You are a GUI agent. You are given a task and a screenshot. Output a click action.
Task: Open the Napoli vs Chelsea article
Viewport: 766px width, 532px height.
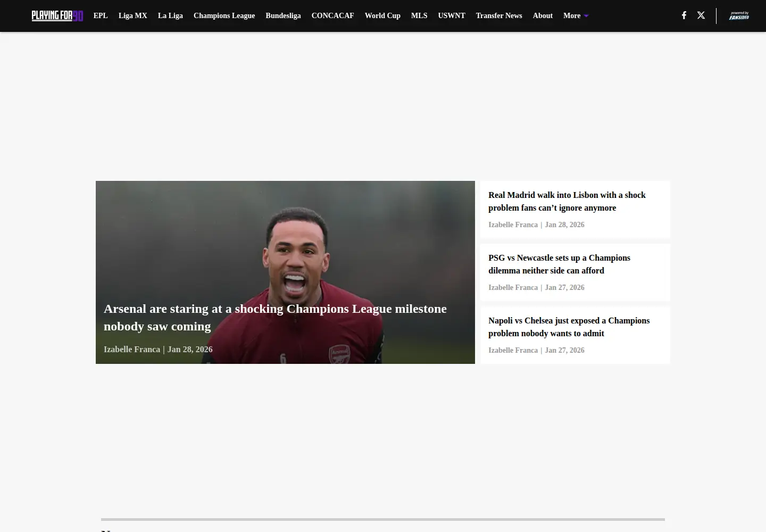(569, 327)
